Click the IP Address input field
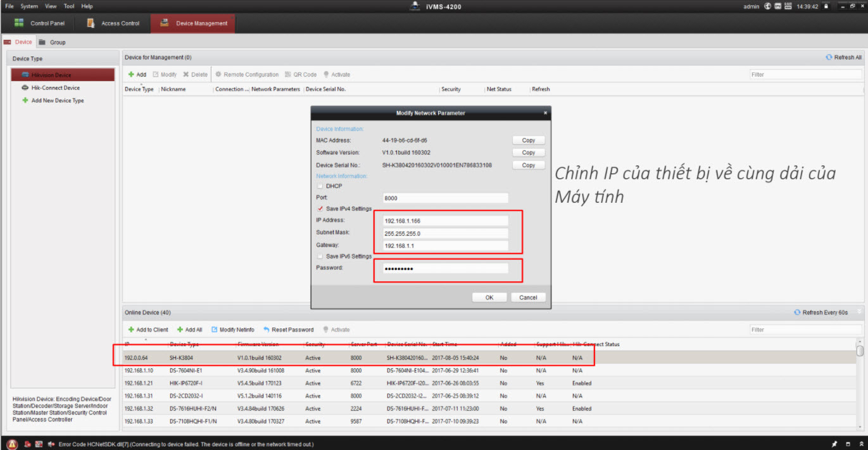The height and width of the screenshot is (450, 868). 446,221
